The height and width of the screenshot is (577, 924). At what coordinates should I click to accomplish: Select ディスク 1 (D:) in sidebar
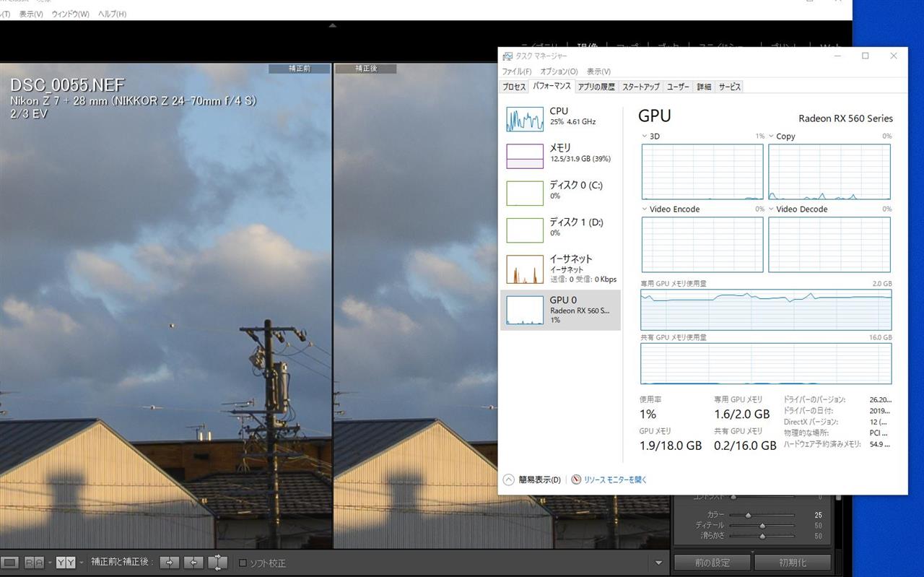pyautogui.click(x=560, y=231)
